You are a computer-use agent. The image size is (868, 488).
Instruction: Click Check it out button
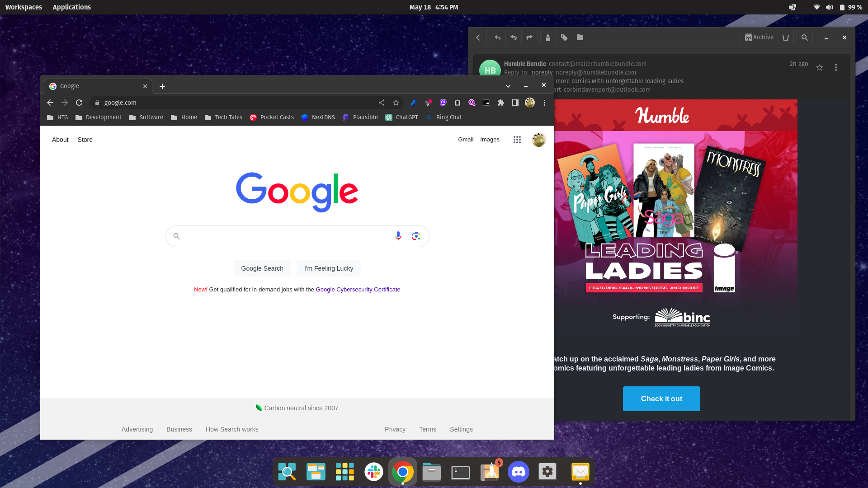661,399
